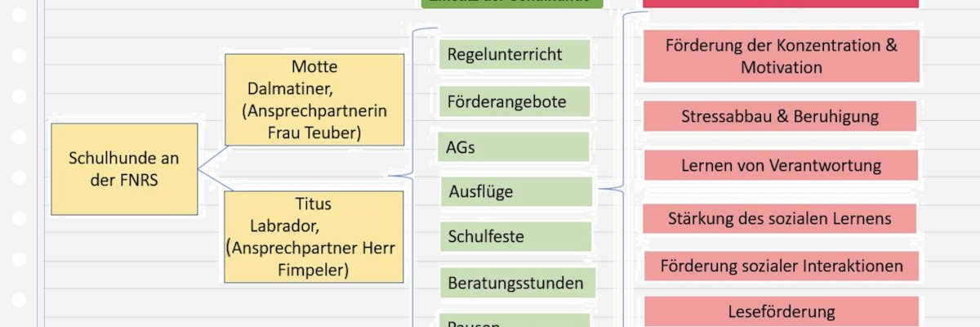
Task: Click the 'Motte Dalmatiner' yellow node
Action: coord(314,99)
